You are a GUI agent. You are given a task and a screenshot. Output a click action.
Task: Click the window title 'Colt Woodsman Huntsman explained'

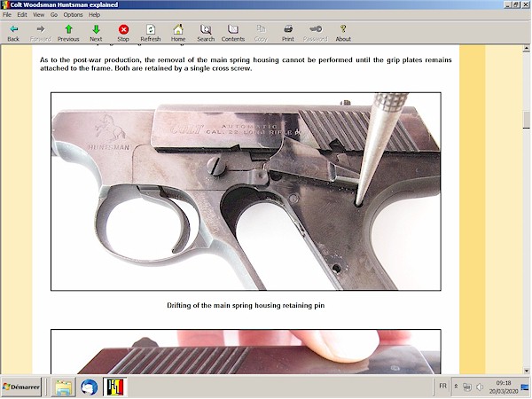[64, 4]
